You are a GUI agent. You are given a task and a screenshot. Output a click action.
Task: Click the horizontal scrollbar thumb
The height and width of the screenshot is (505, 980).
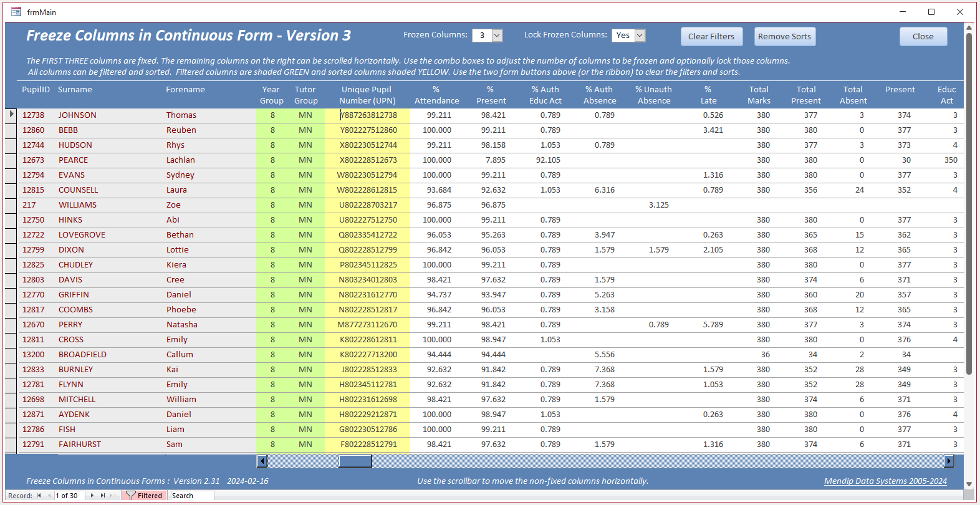click(x=355, y=461)
